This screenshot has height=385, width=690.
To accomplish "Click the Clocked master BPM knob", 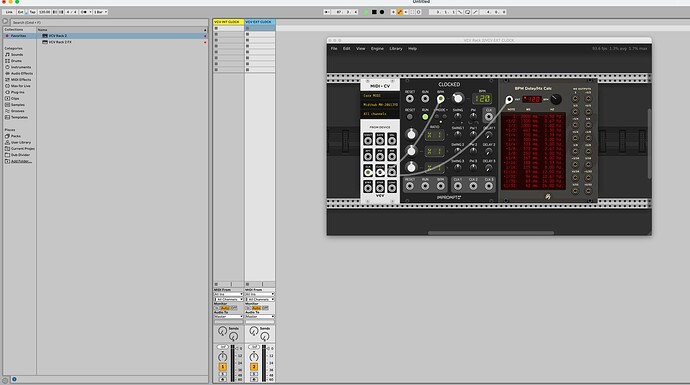I will point(458,98).
